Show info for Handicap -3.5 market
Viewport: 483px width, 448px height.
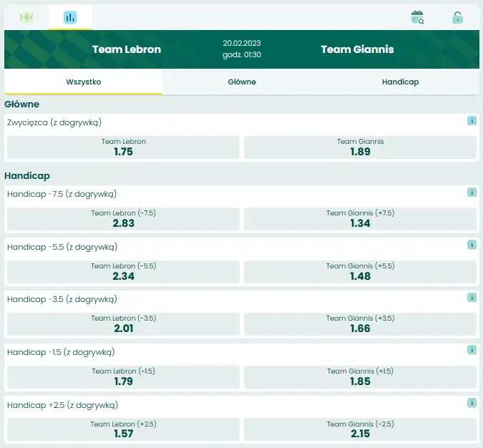click(x=472, y=298)
